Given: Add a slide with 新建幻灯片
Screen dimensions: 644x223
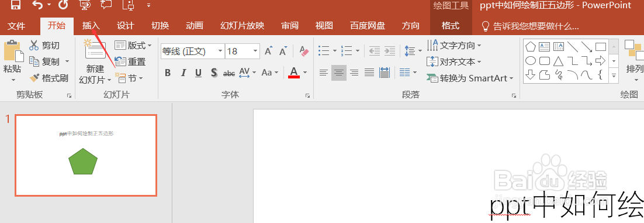Looking at the screenshot, I should (95, 61).
